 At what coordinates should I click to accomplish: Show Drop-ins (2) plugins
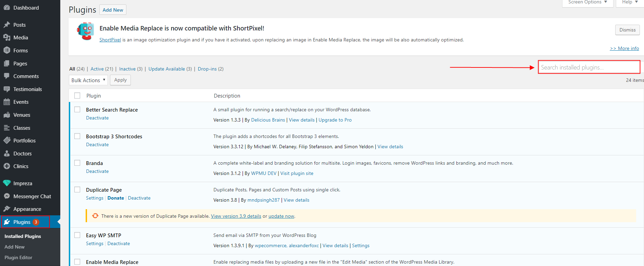[x=211, y=69]
